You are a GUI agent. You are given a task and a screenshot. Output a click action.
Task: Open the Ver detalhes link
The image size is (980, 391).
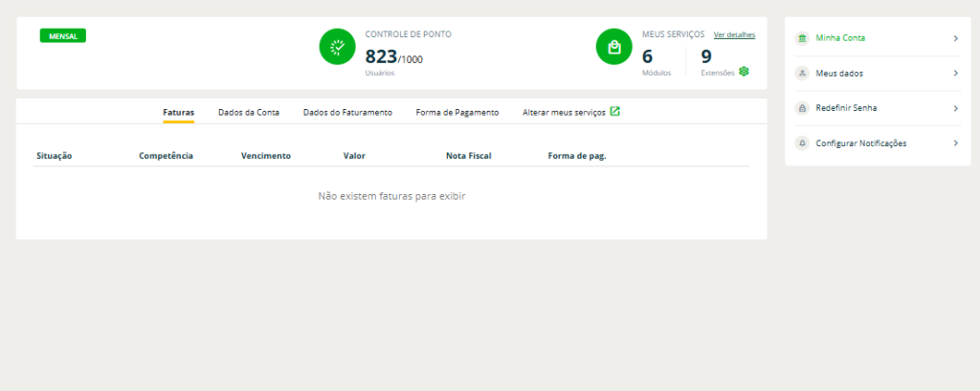pos(734,34)
